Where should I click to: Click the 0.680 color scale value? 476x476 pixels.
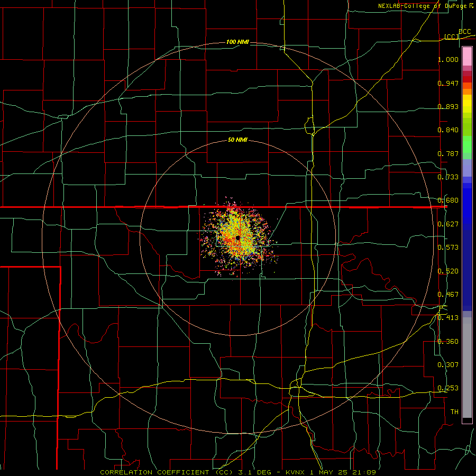tap(448, 200)
